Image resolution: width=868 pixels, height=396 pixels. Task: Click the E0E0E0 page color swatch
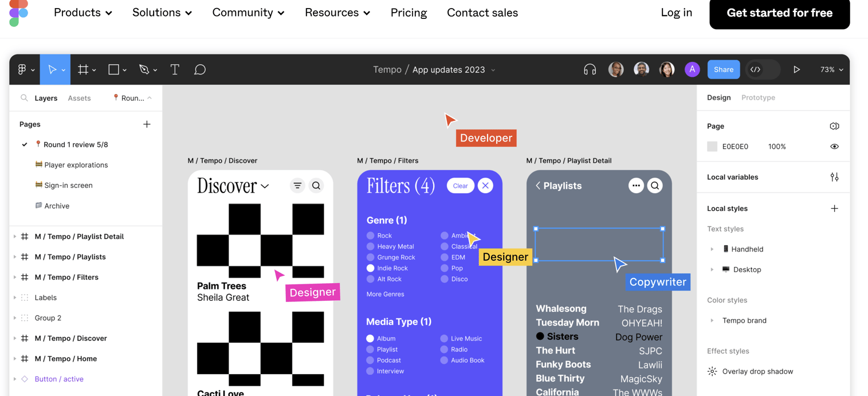click(x=712, y=146)
